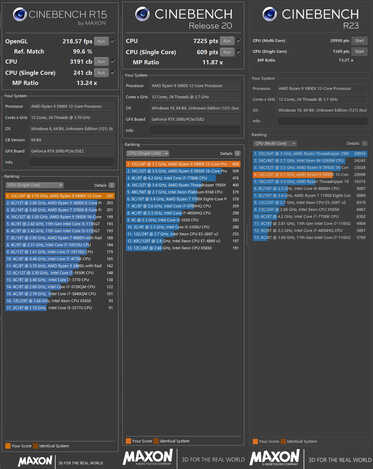The height and width of the screenshot is (469, 373).
Task: Toggle the Details box in the R20 ranking
Action: click(x=237, y=153)
